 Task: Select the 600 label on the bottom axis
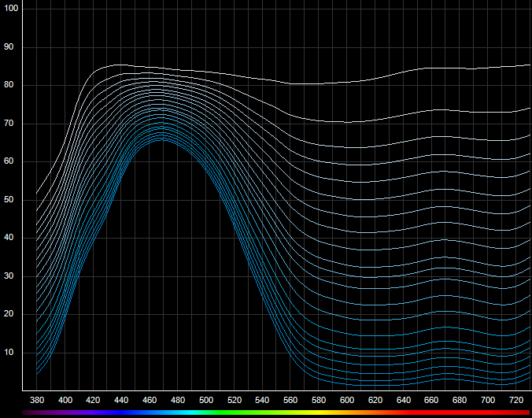click(x=347, y=399)
